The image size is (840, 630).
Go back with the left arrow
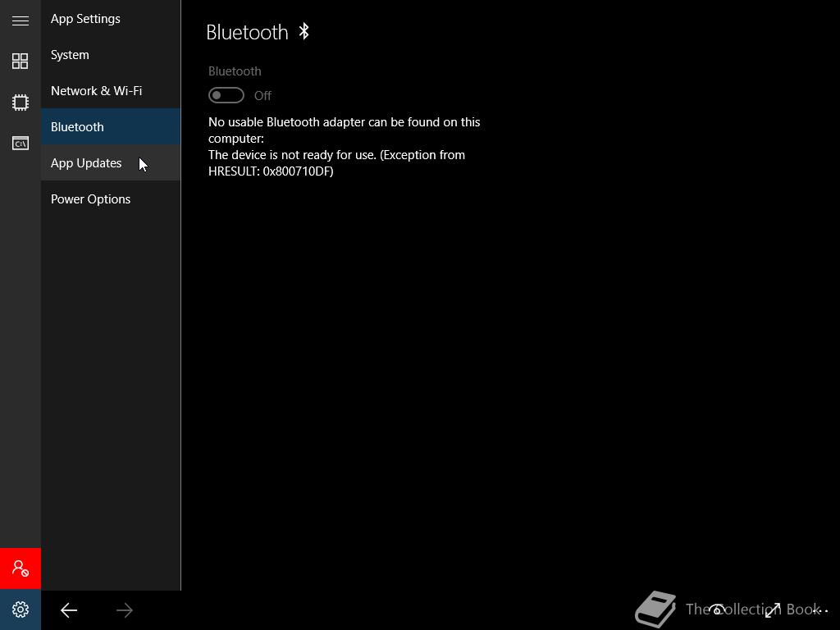69,610
